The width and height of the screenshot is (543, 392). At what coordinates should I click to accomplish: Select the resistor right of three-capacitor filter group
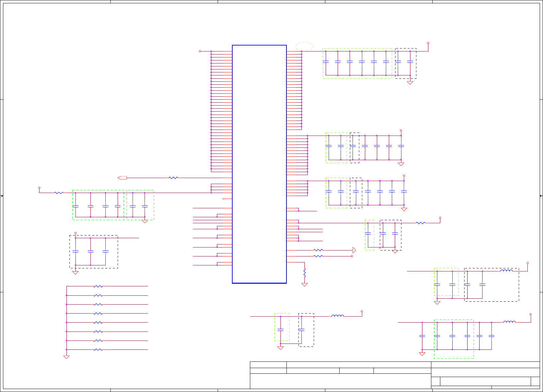(421, 223)
